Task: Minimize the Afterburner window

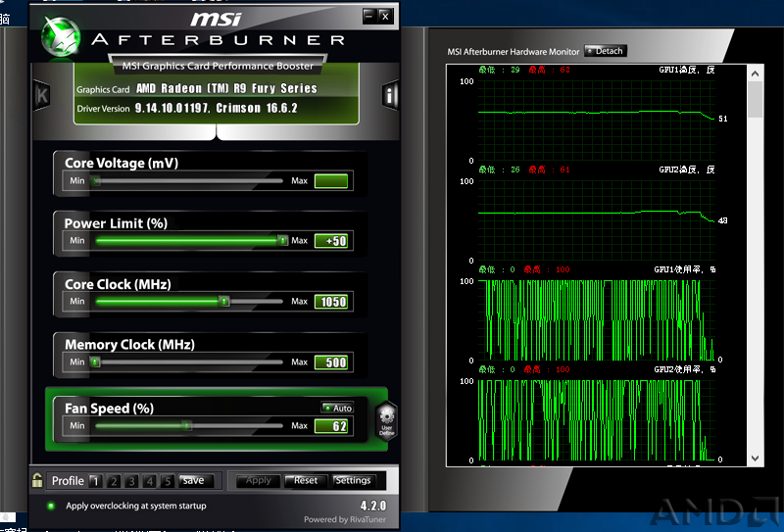Action: point(369,17)
